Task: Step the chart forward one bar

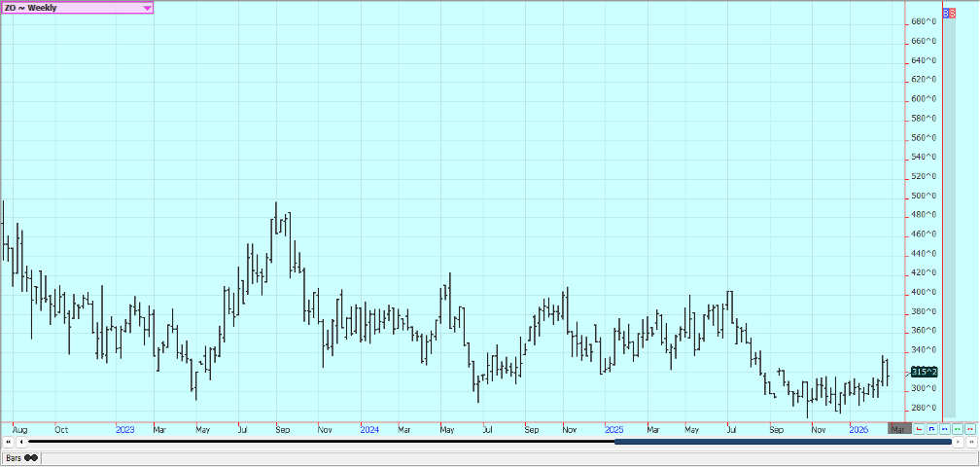Action: 959,443
